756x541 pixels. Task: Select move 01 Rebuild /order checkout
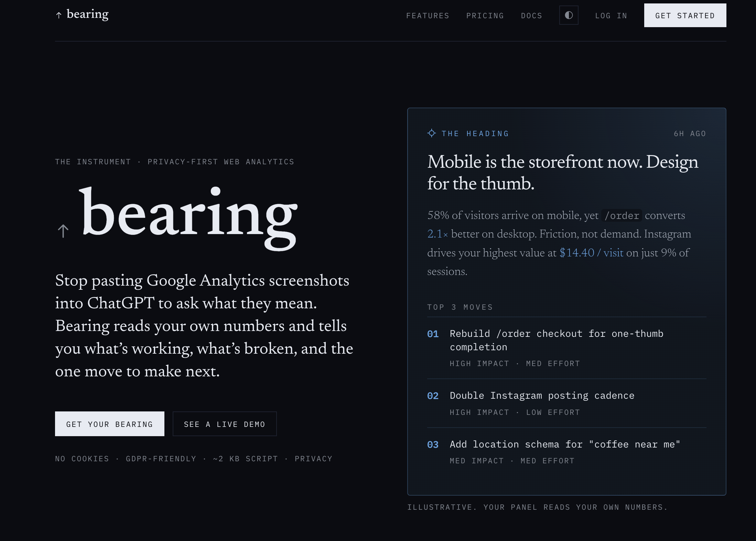567,348
